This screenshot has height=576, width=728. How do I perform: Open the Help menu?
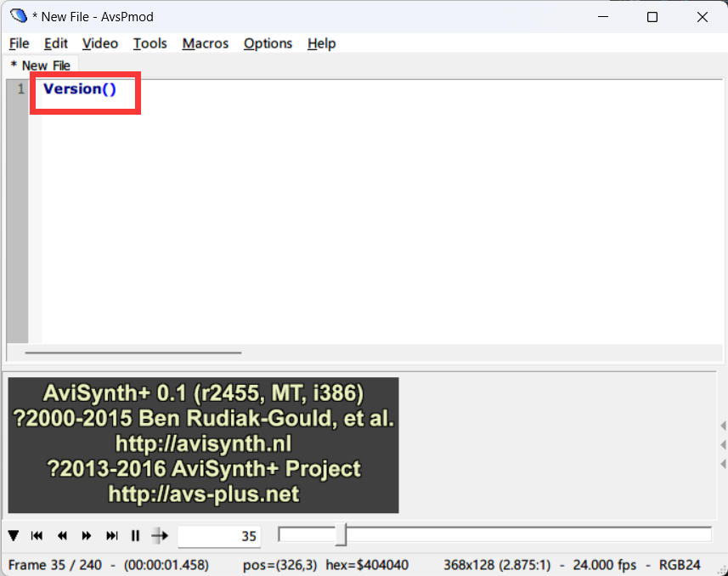point(321,43)
